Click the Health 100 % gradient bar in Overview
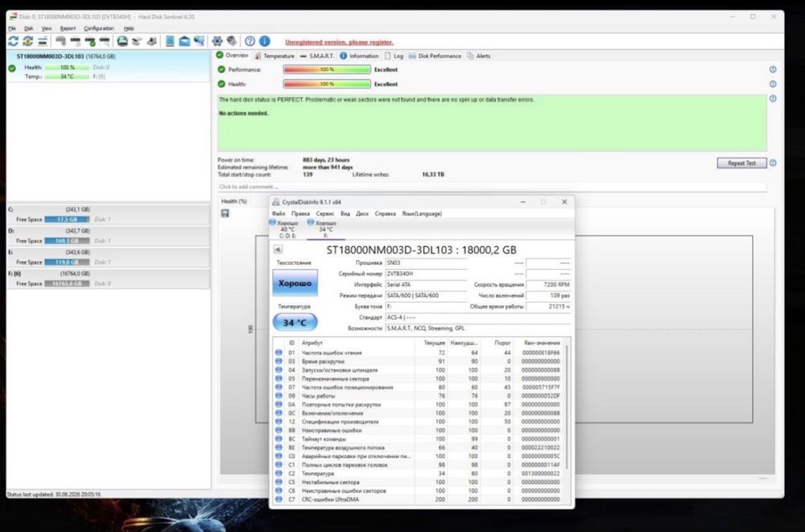The image size is (805, 532). [x=327, y=84]
